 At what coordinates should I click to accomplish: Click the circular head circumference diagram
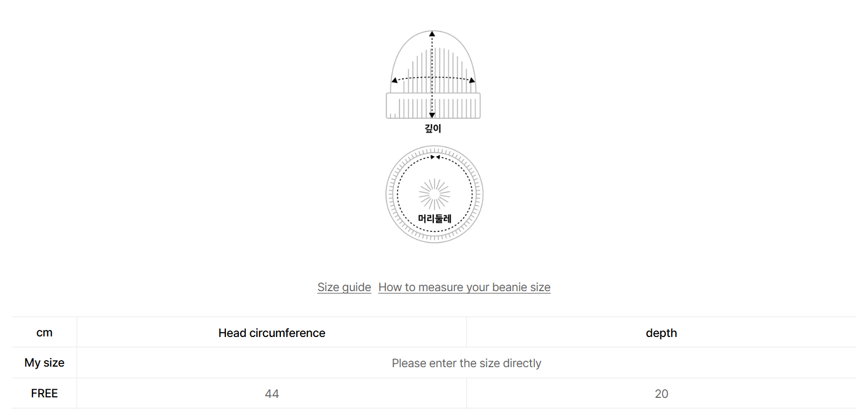point(435,194)
